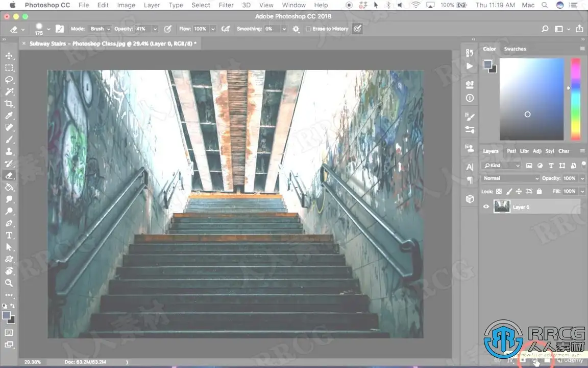Viewport: 588px width, 368px height.
Task: Open the Actions panel play icon
Action: tap(470, 66)
